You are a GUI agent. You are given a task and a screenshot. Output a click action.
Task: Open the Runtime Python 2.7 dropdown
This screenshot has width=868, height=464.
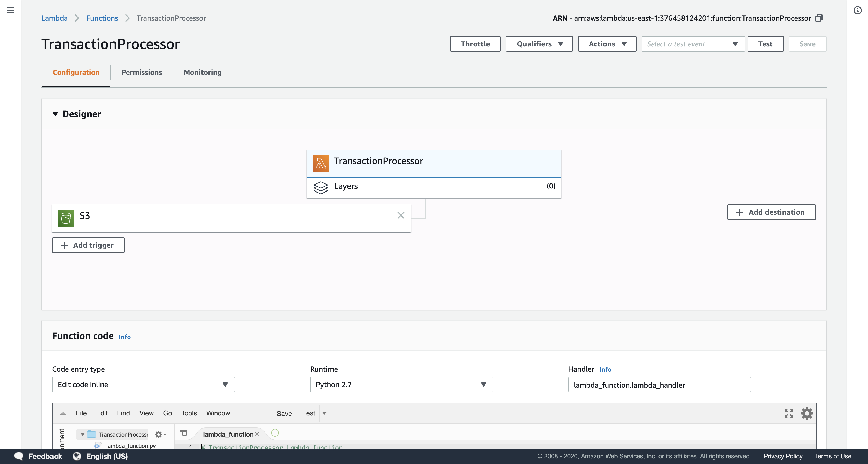click(401, 385)
